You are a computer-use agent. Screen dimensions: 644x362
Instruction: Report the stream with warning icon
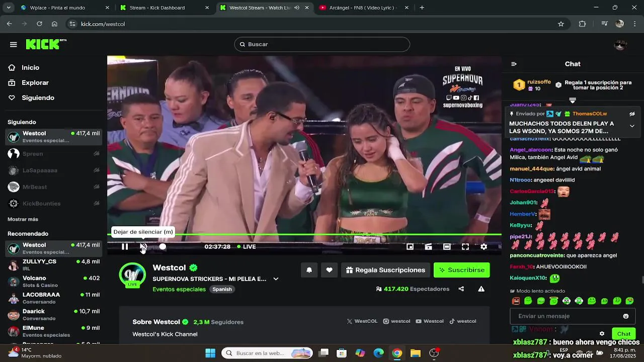point(481,289)
